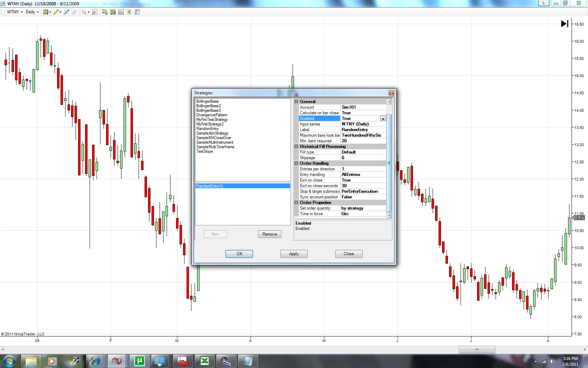Viewport: 588px width, 368px height.
Task: Select MyFirstStrategy2 in the list
Action: [x=210, y=124]
